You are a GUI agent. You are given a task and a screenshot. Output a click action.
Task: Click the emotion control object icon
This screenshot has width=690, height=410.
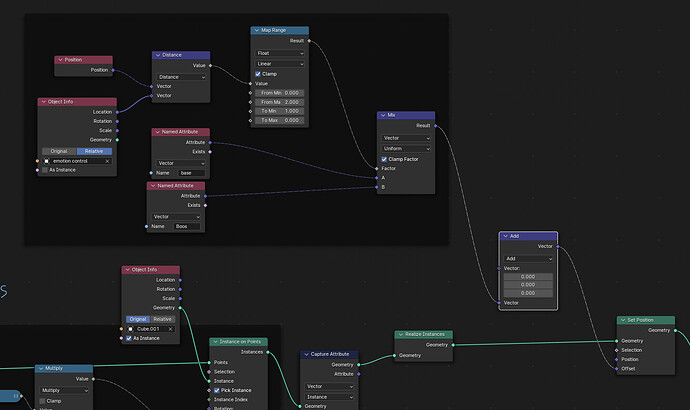47,161
